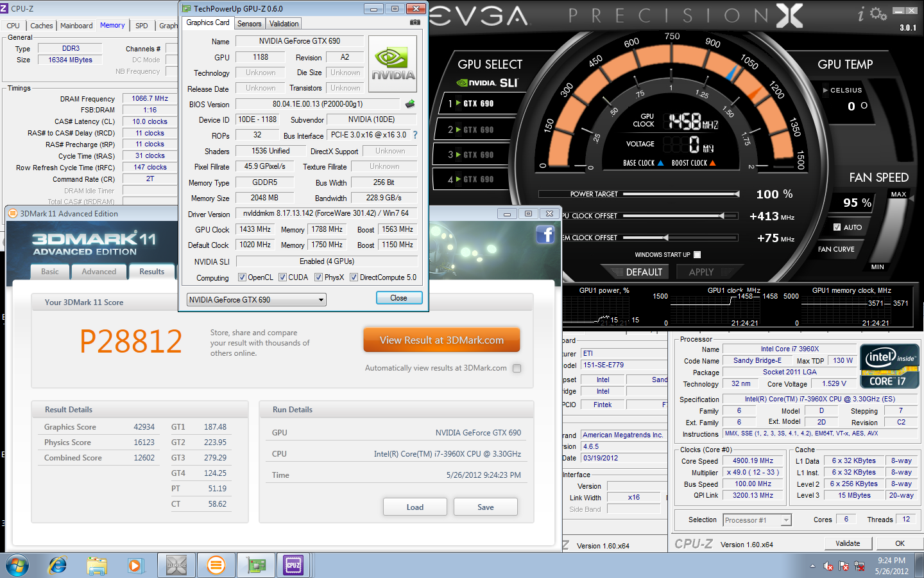
Task: Click the muted volume tray icon
Action: (828, 566)
